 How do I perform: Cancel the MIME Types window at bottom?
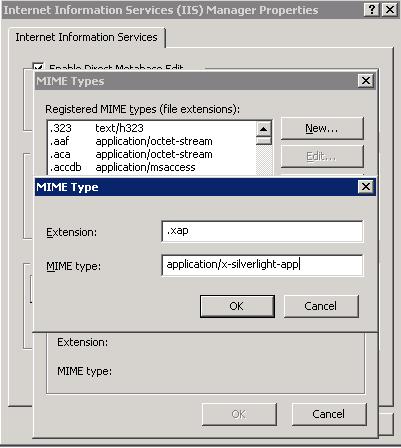click(x=329, y=414)
